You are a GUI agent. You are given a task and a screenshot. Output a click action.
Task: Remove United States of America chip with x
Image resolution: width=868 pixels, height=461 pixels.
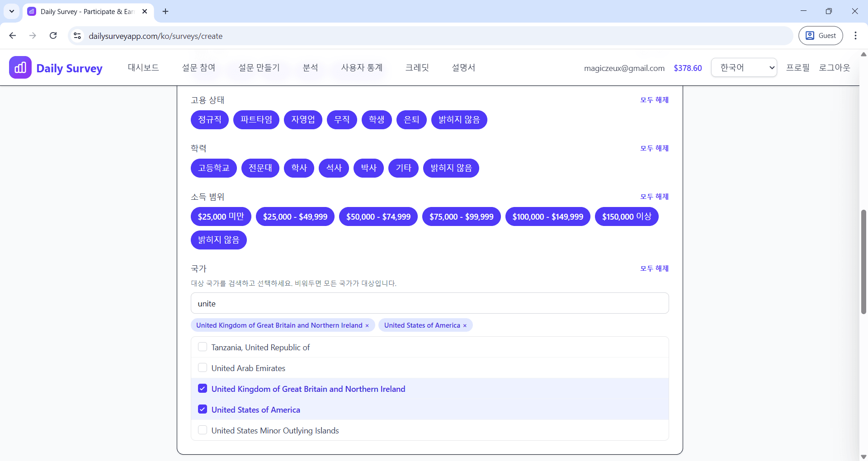pyautogui.click(x=465, y=325)
